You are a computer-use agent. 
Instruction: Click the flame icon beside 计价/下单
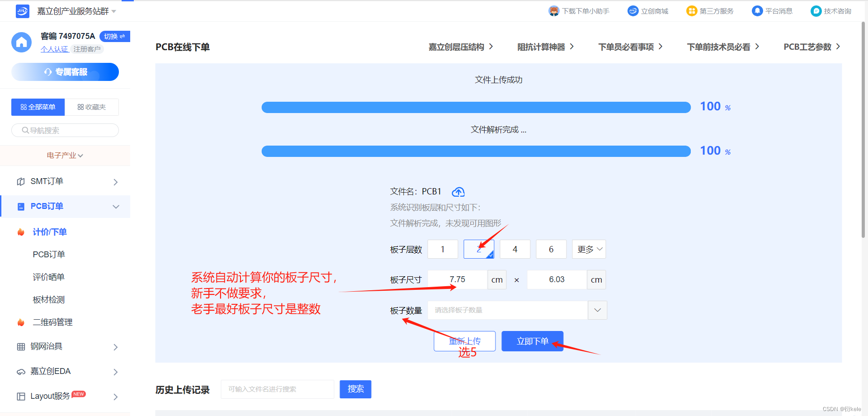coord(21,232)
